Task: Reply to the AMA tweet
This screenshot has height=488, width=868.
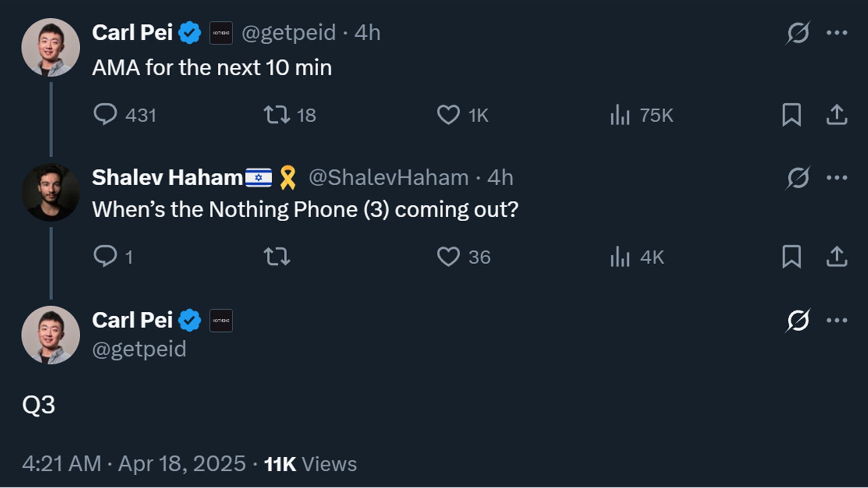Action: (105, 114)
